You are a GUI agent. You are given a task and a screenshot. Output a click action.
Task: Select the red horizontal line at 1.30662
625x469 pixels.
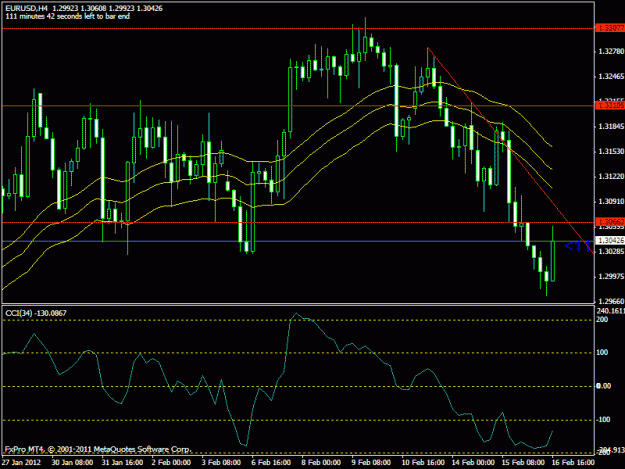click(x=298, y=222)
